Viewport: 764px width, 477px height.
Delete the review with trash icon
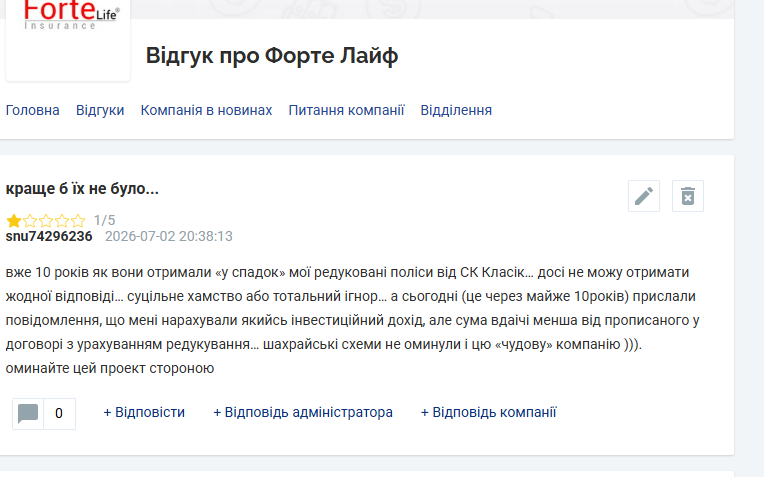[688, 196]
